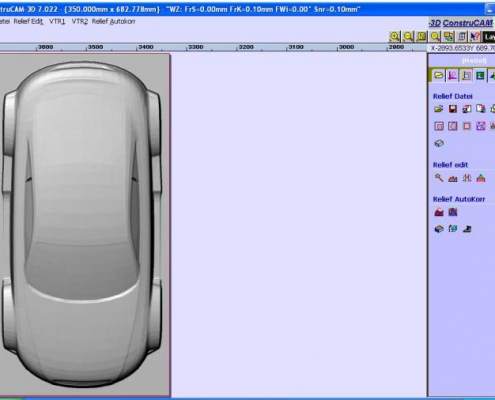Switch to the yellow-pink layout panel tab
The image size is (495, 400).
(466, 76)
